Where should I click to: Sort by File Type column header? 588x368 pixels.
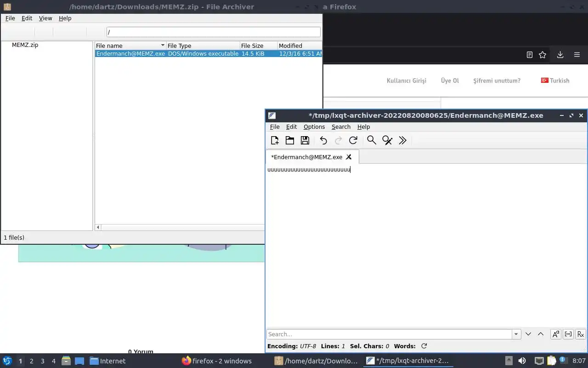(x=203, y=46)
